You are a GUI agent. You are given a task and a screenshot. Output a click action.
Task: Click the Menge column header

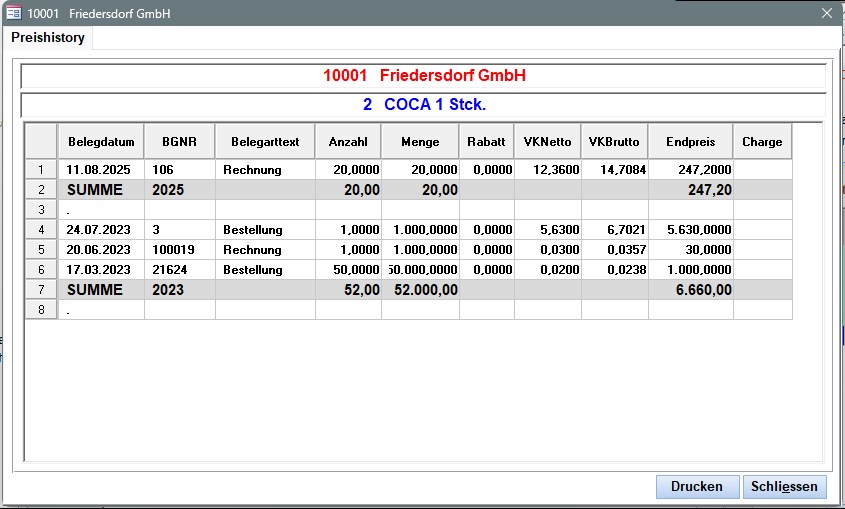[x=420, y=142]
